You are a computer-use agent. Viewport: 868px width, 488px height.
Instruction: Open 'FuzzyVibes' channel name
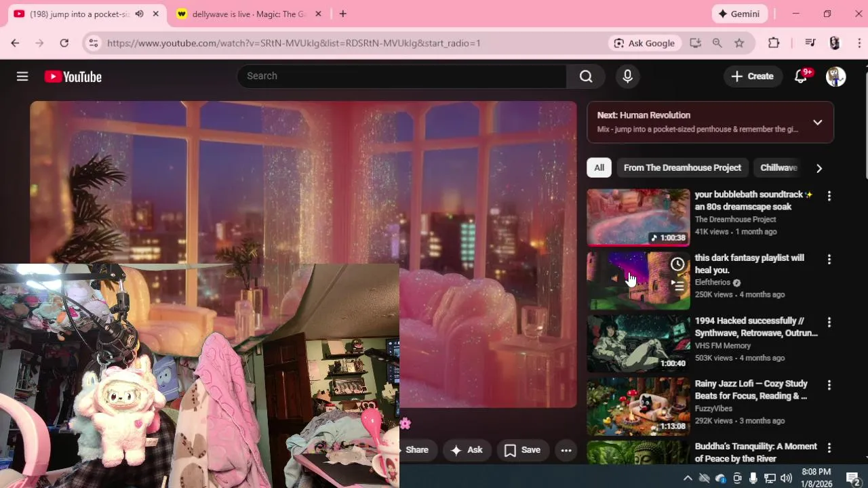coord(714,409)
